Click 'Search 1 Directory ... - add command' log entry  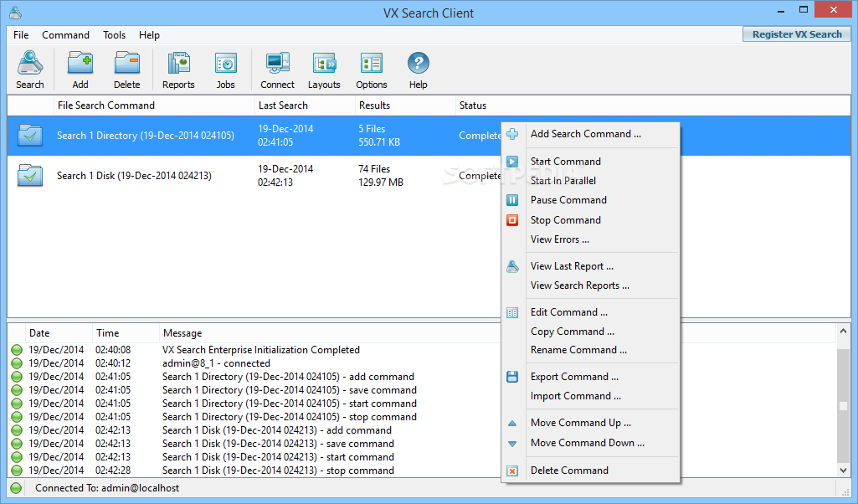point(288,377)
